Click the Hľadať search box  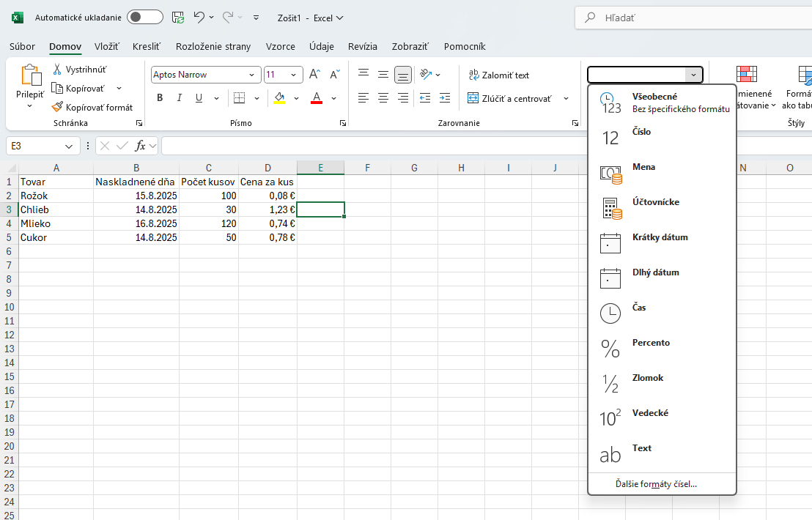tap(694, 18)
